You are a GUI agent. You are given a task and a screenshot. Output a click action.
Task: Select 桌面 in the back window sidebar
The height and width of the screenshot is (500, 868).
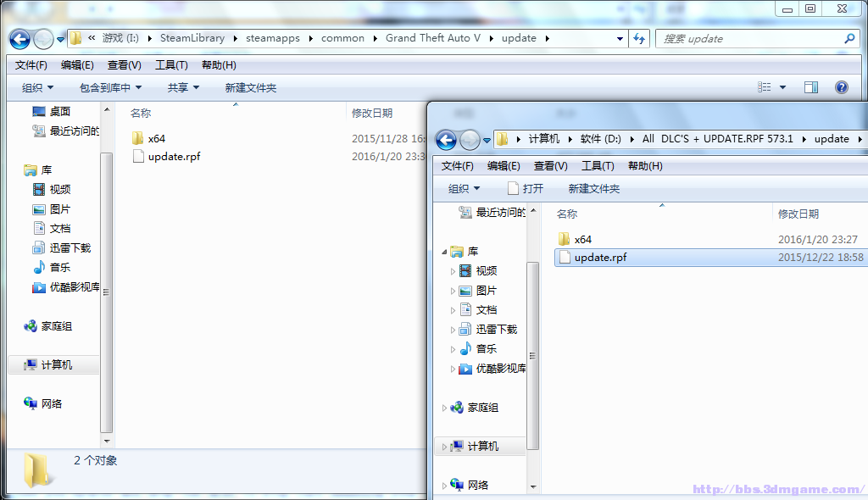pos(52,111)
